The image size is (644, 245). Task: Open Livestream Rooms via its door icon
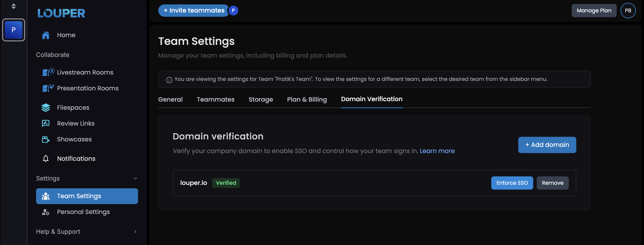tap(46, 72)
